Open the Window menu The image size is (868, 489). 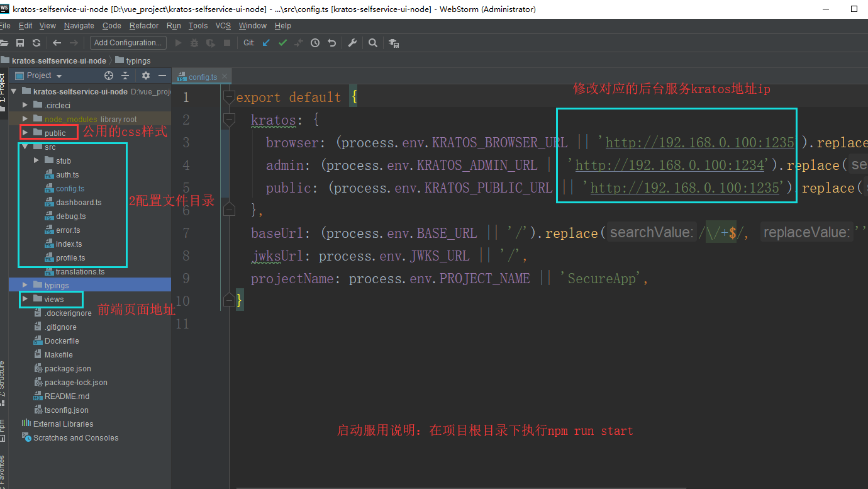[x=253, y=26]
